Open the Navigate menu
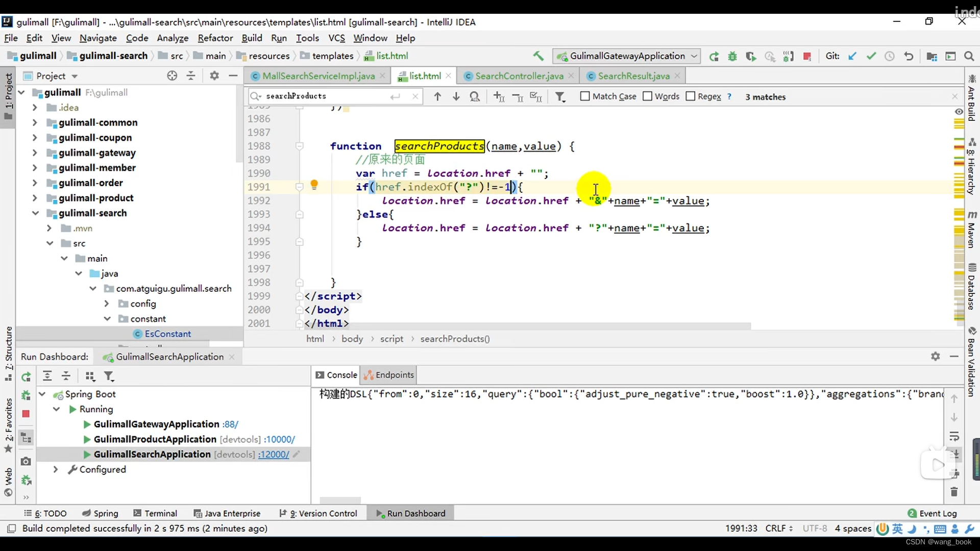Screen dimensions: 980x551 (x=98, y=38)
